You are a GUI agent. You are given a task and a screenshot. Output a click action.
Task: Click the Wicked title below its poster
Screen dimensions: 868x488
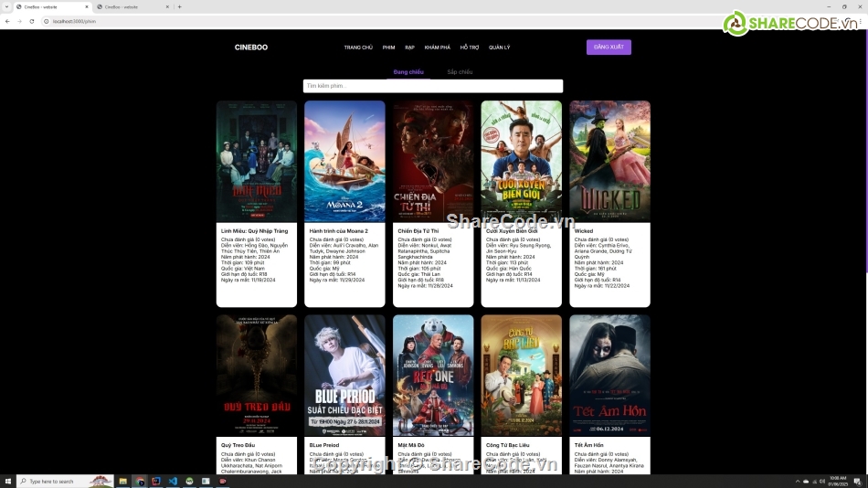click(x=584, y=231)
